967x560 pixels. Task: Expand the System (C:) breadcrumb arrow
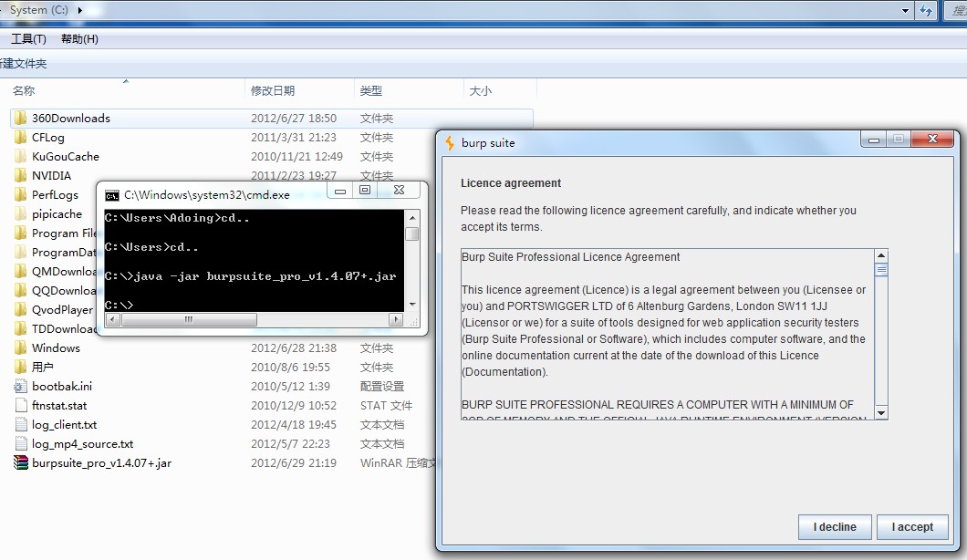click(80, 10)
